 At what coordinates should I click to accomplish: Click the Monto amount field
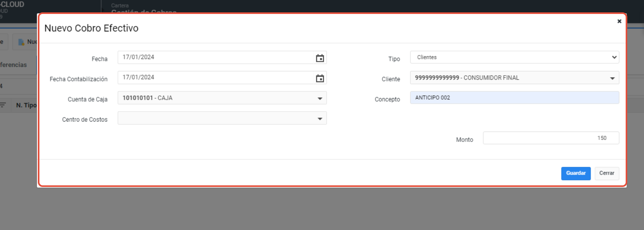(x=551, y=138)
